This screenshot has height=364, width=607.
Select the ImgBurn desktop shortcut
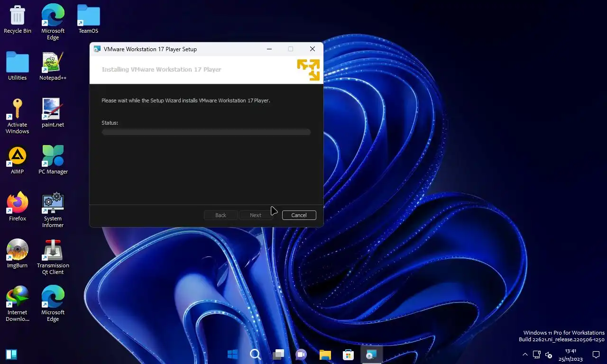(x=18, y=254)
